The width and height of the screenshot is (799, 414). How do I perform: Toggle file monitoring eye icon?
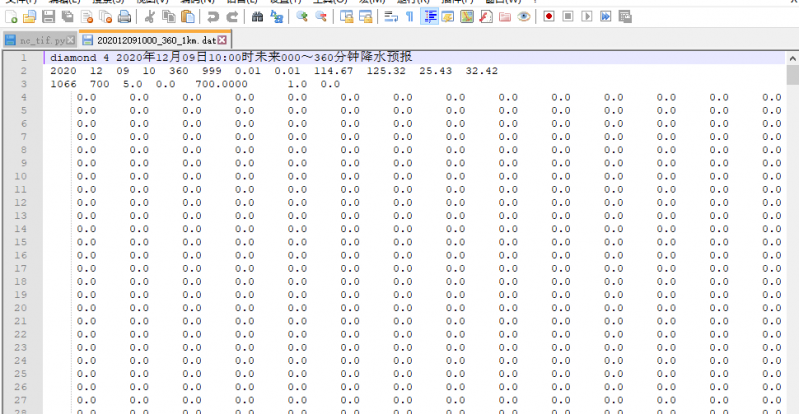523,17
